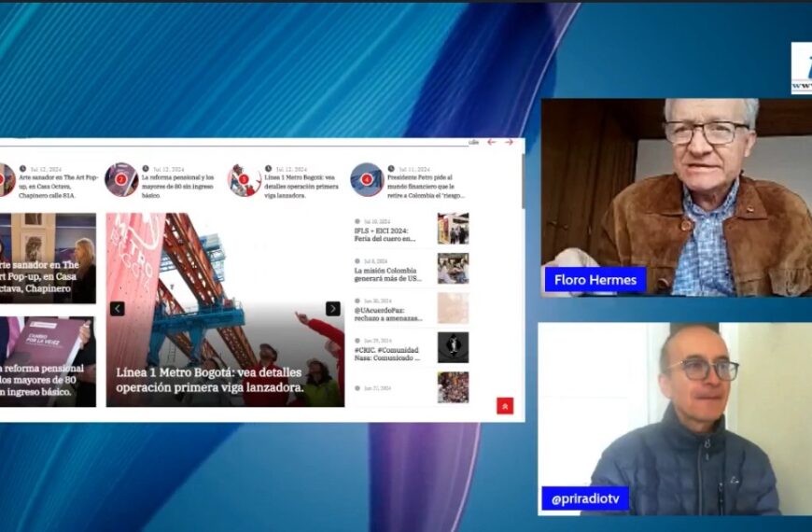Click the red left arrow in ticker bar
The height and width of the screenshot is (532, 812).
tap(492, 142)
